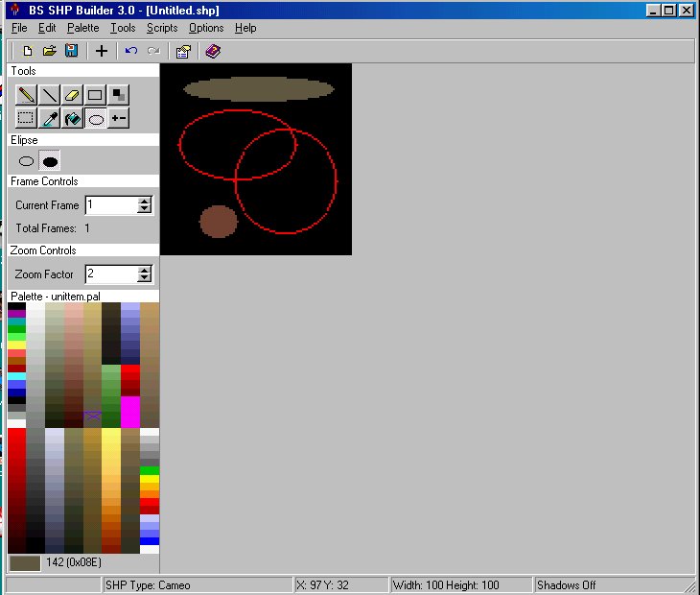Increase Current Frame with up arrow
This screenshot has width=700, height=595.
145,201
